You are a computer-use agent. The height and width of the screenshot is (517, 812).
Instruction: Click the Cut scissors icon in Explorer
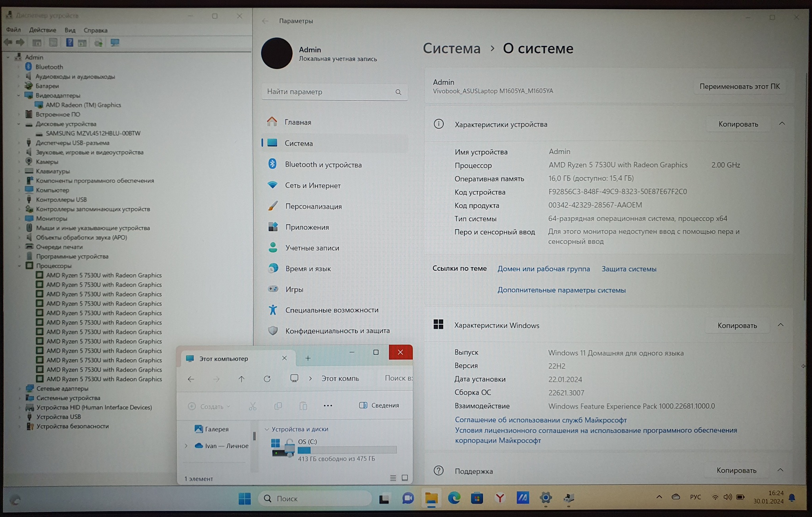[253, 406]
